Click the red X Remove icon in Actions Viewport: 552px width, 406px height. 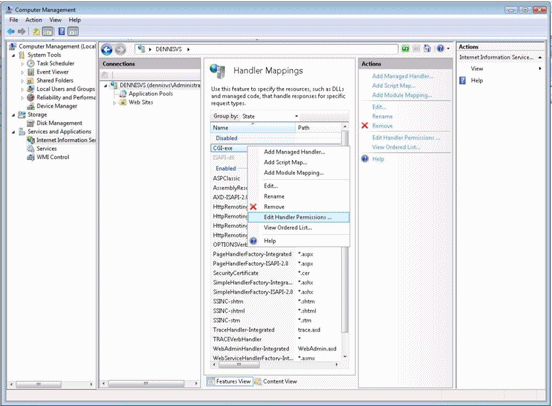pyautogui.click(x=365, y=126)
